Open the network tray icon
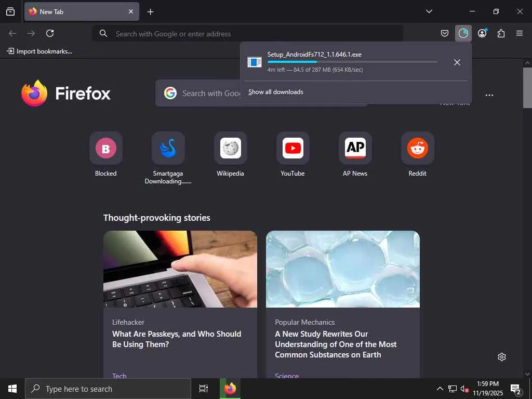Screen dimensions: 532x399 [x=453, y=389]
